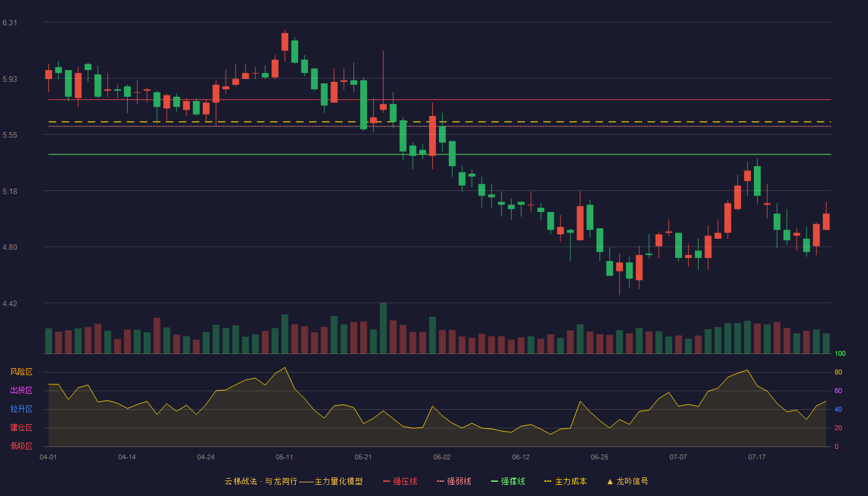Screen dimensions: 868x496
Task: Select the 出货区 zone label
Action: click(21, 391)
